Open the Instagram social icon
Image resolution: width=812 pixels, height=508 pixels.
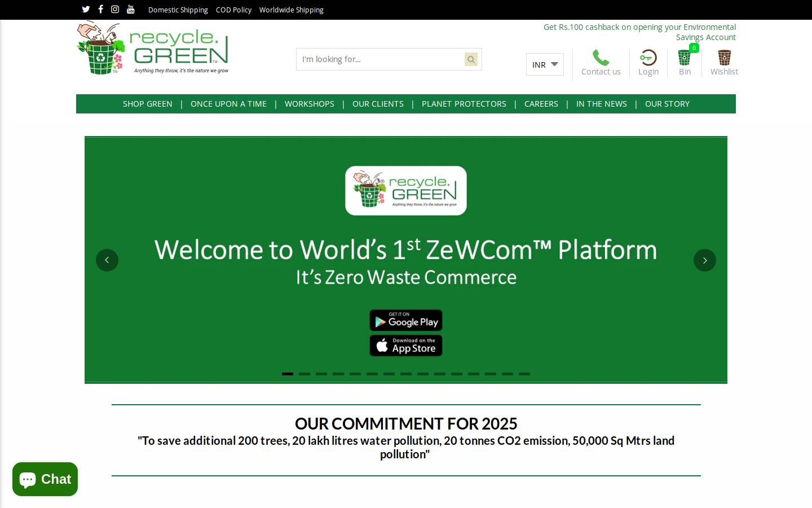click(x=115, y=9)
